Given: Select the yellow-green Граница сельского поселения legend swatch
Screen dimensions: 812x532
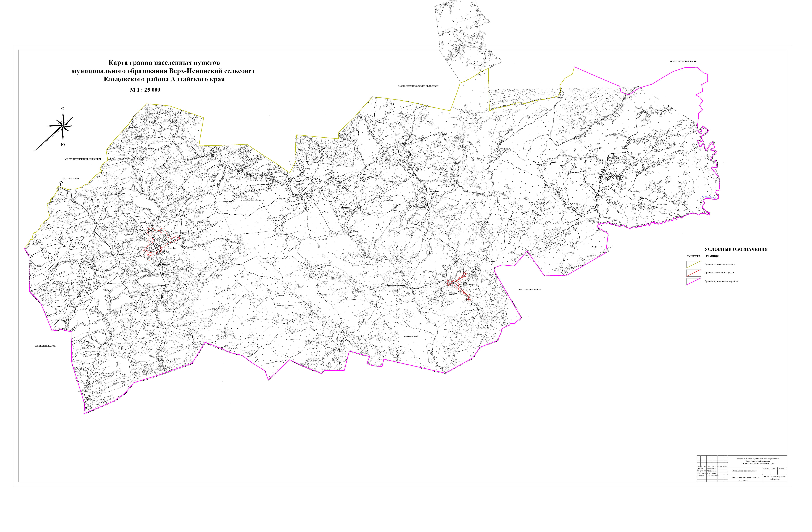Looking at the screenshot, I should click(x=694, y=265).
